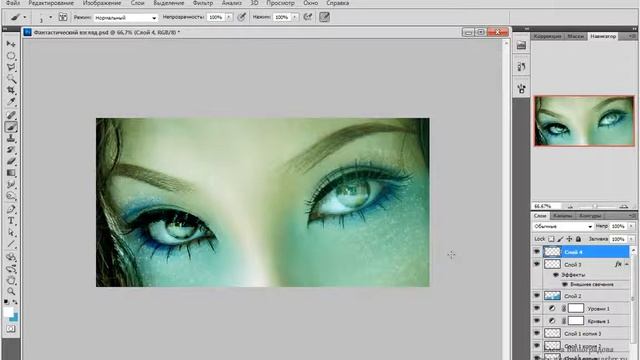Open the first collapsed dock panel icon
This screenshot has height=360, width=640.
pos(521,45)
